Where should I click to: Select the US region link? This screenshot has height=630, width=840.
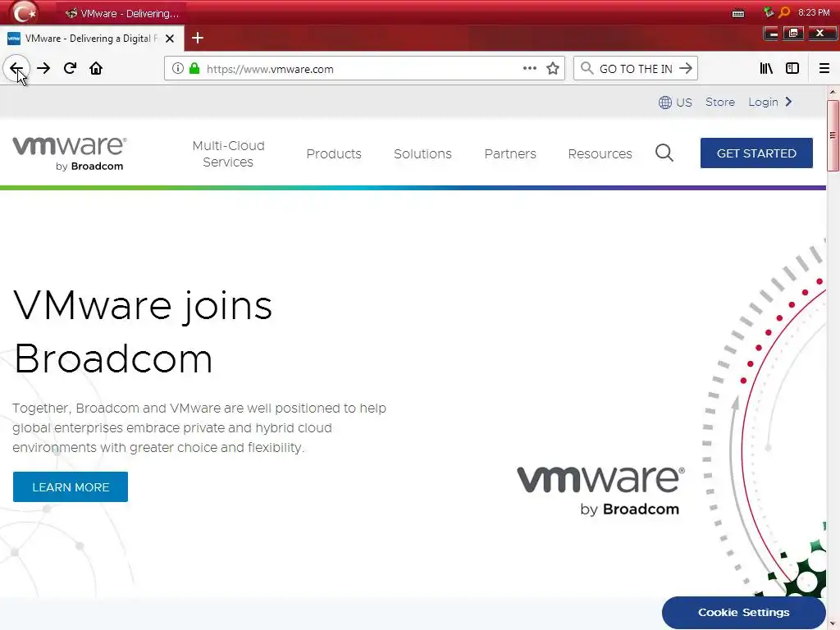tap(684, 103)
